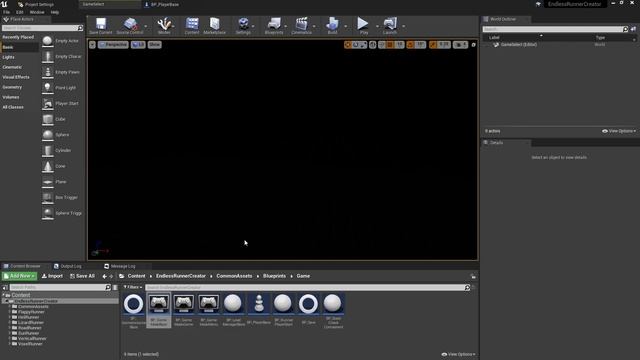Toggle rotation snapping in the viewport toolbar
The image size is (640, 360).
click(411, 44)
